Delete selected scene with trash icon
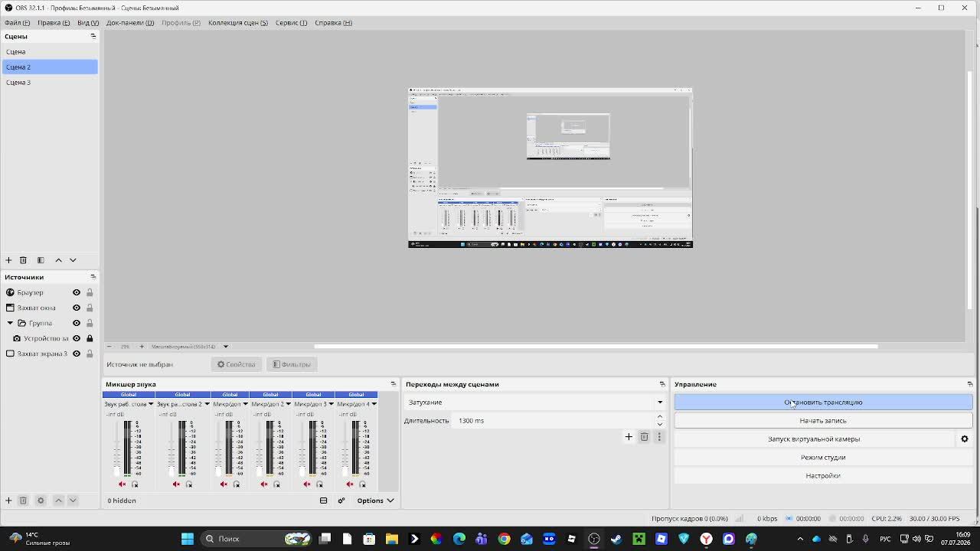 click(23, 260)
